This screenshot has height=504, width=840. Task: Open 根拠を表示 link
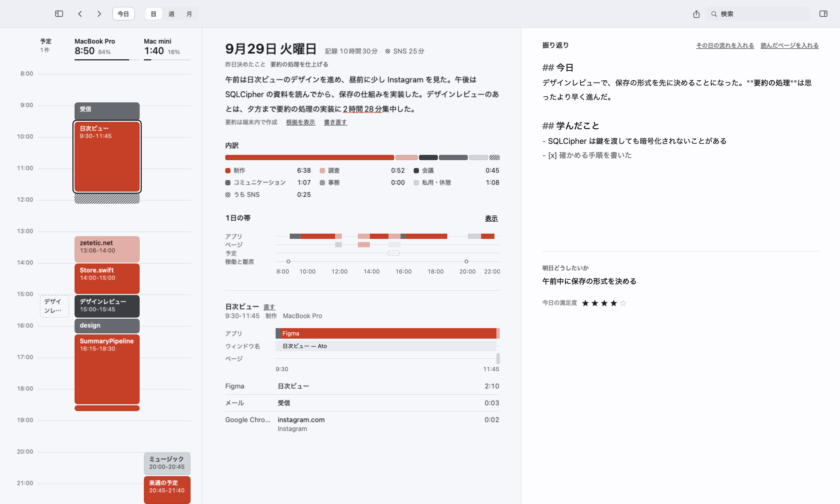click(x=301, y=122)
